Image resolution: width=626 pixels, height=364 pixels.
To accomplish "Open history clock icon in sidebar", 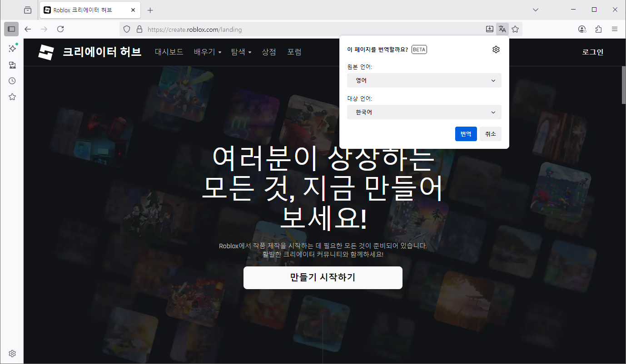I will (x=12, y=81).
